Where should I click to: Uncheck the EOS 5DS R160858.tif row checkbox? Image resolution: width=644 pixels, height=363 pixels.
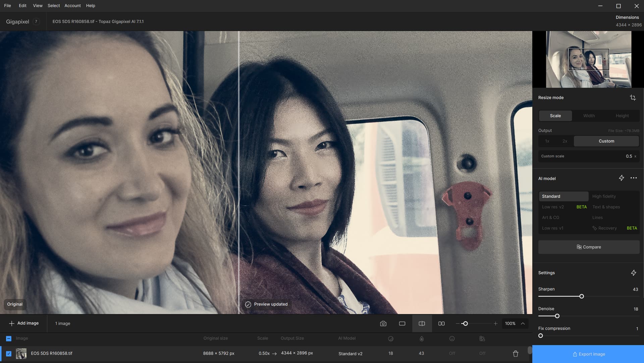(9, 353)
